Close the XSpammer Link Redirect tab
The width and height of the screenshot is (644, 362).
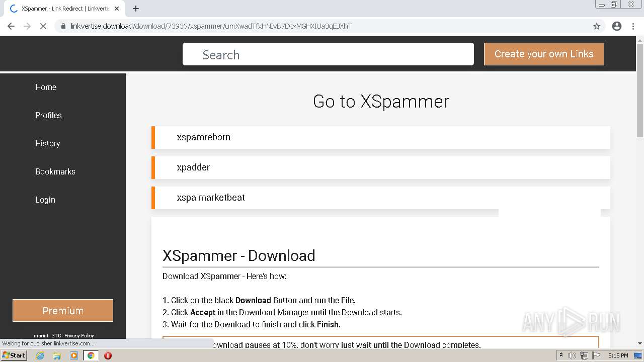(117, 9)
